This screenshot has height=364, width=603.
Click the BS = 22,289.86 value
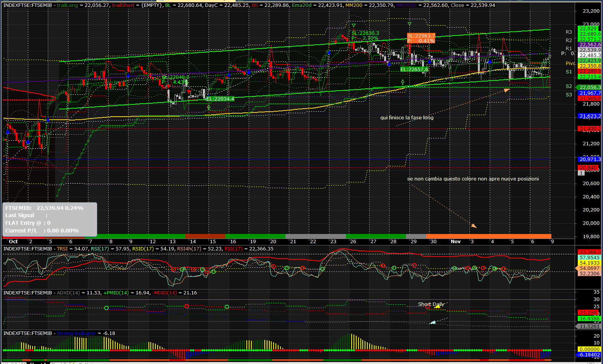point(271,5)
